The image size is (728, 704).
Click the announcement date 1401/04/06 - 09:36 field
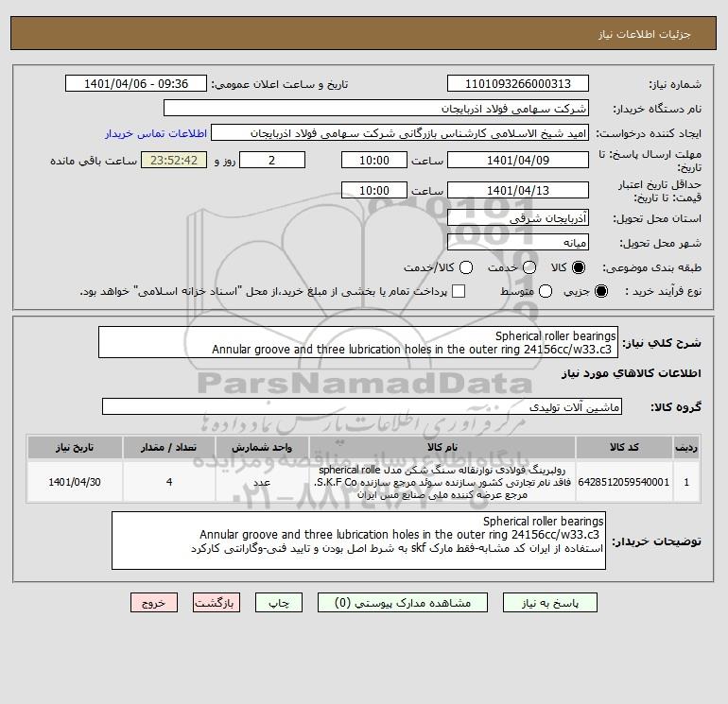[x=136, y=83]
